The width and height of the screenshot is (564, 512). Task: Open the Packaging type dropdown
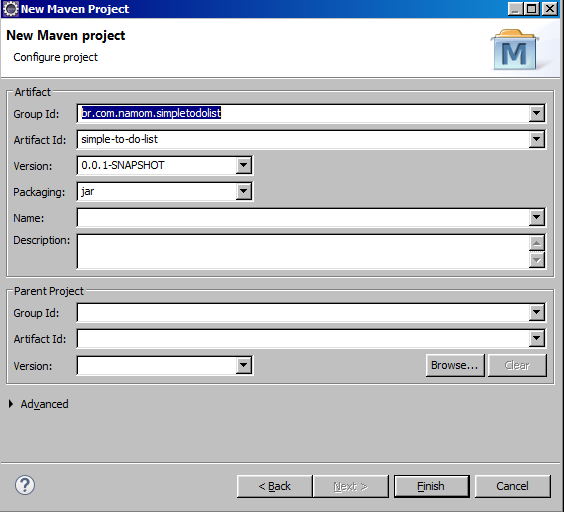pyautogui.click(x=244, y=191)
